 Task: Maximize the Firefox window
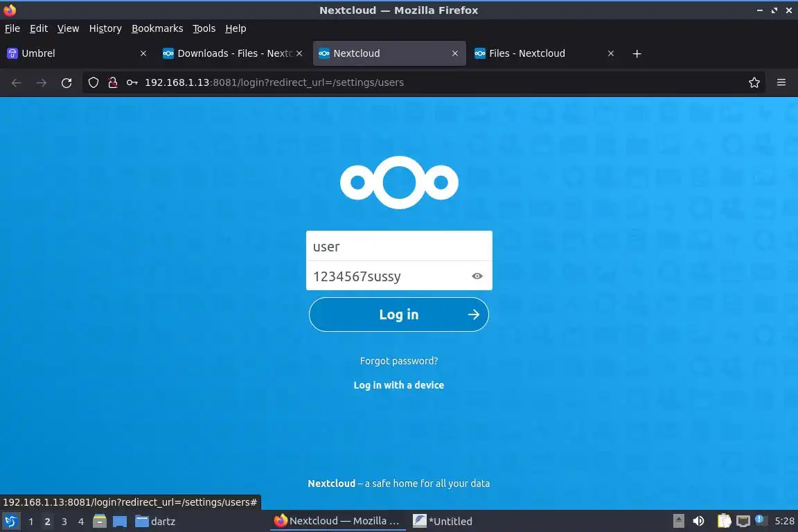[774, 10]
